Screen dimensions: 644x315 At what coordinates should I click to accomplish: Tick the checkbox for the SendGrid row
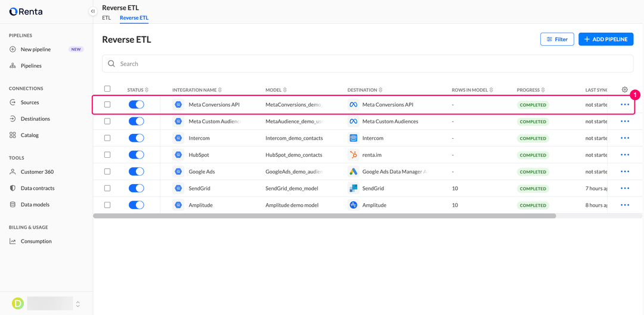coord(107,188)
